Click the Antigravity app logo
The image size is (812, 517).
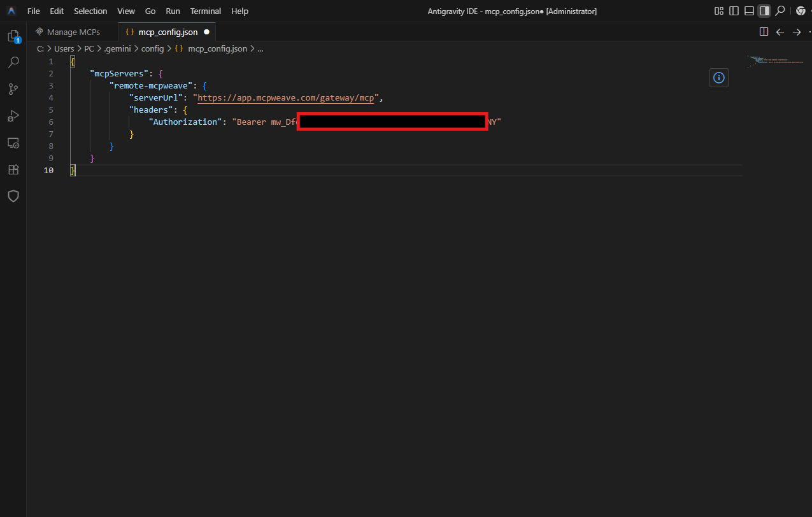pos(11,11)
